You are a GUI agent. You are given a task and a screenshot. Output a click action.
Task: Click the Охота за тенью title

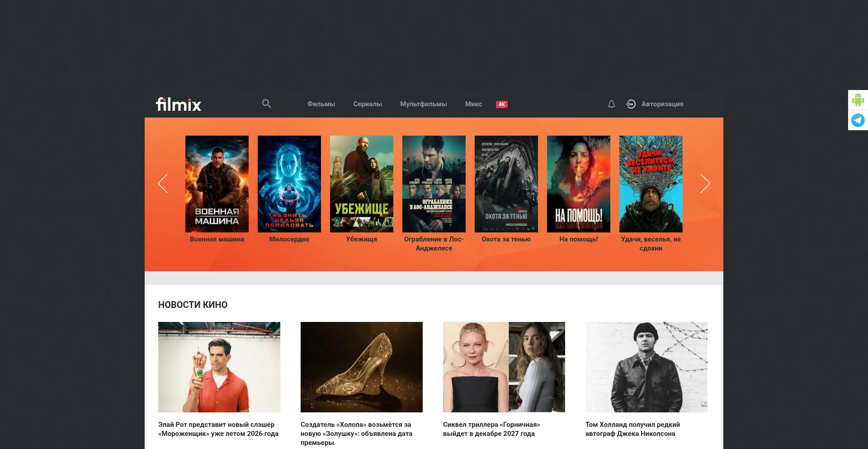[x=506, y=239]
